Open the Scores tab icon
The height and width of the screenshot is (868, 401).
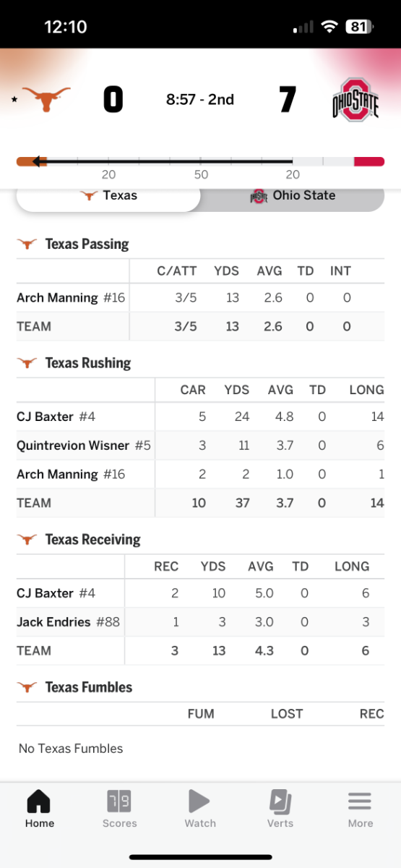(x=119, y=801)
